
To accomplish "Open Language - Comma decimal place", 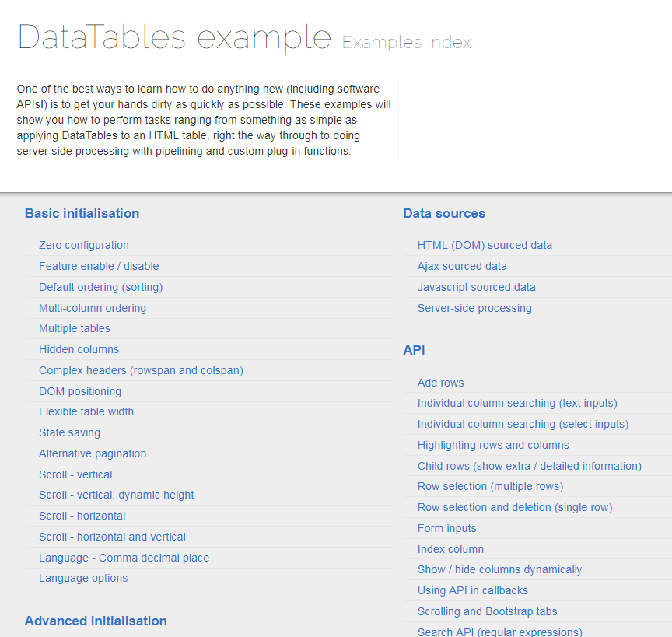I will [x=124, y=558].
